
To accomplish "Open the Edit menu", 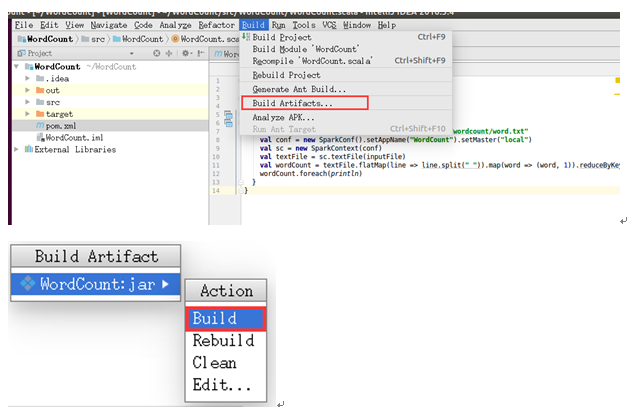I will (x=49, y=25).
